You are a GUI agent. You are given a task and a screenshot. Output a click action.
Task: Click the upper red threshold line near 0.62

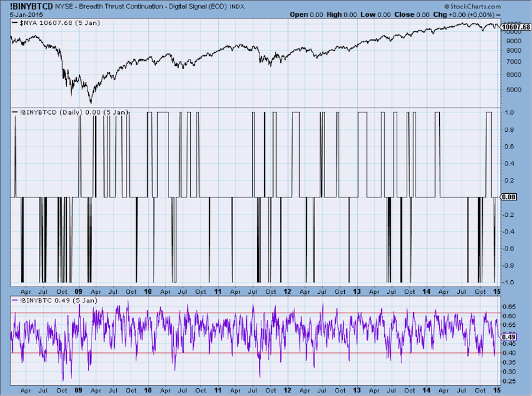point(256,313)
